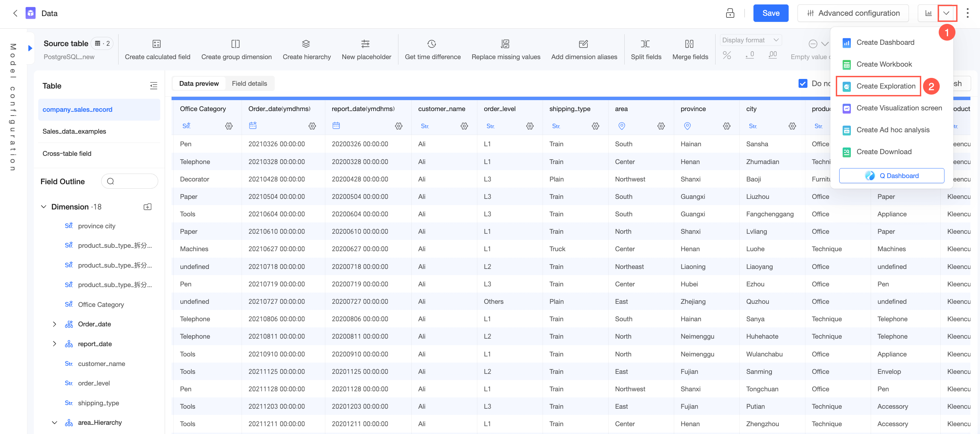Expand the Order_date dimension tree item
Screen dimensions: 980x434
coord(54,324)
